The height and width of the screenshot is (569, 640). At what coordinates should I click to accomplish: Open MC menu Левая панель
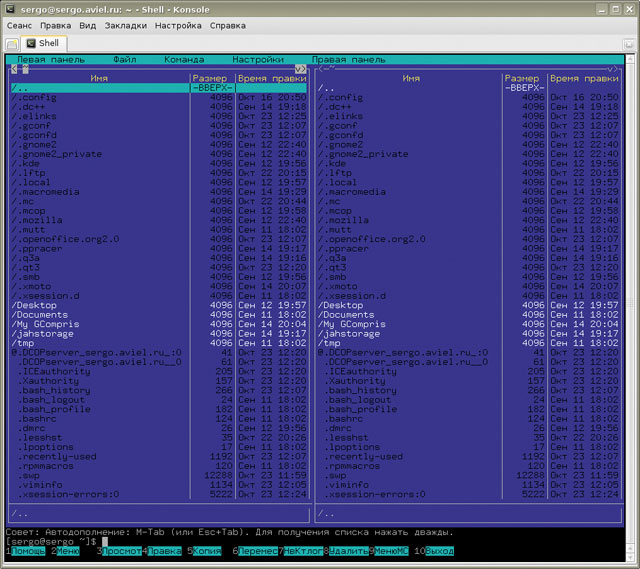[51, 60]
